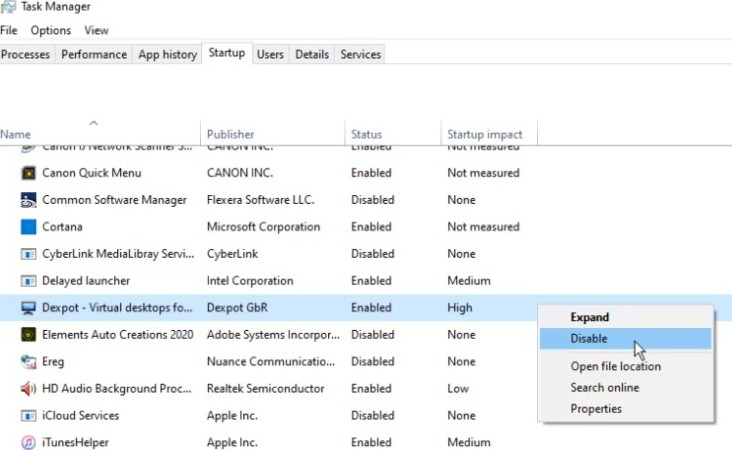Image resolution: width=732 pixels, height=450 pixels.
Task: Click the CyberLink MediaLibray Service icon
Action: (28, 254)
